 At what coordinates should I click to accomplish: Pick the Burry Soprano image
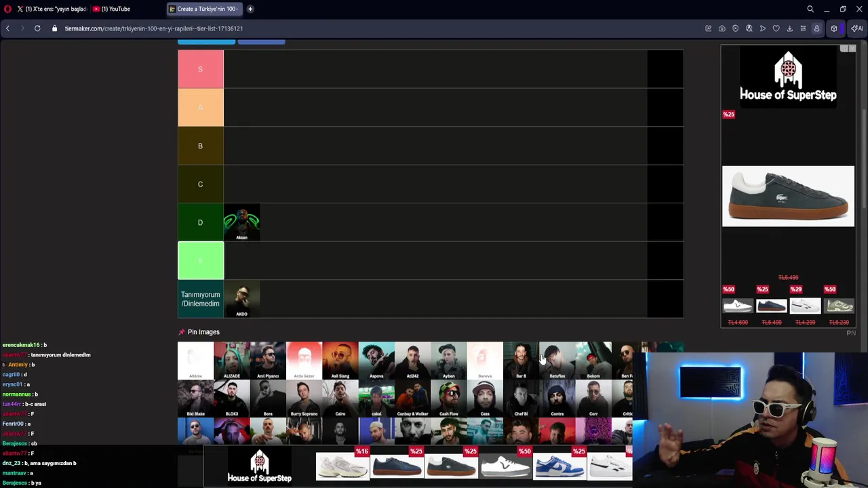tap(304, 399)
